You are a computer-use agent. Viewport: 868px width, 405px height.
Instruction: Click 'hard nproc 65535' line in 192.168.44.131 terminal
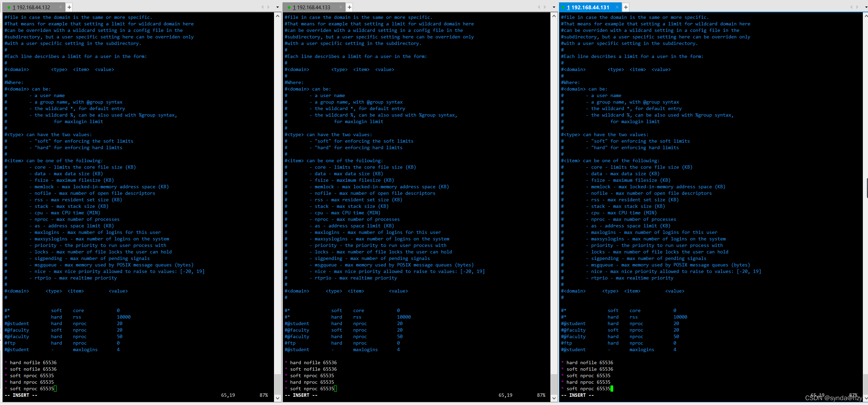pos(586,382)
